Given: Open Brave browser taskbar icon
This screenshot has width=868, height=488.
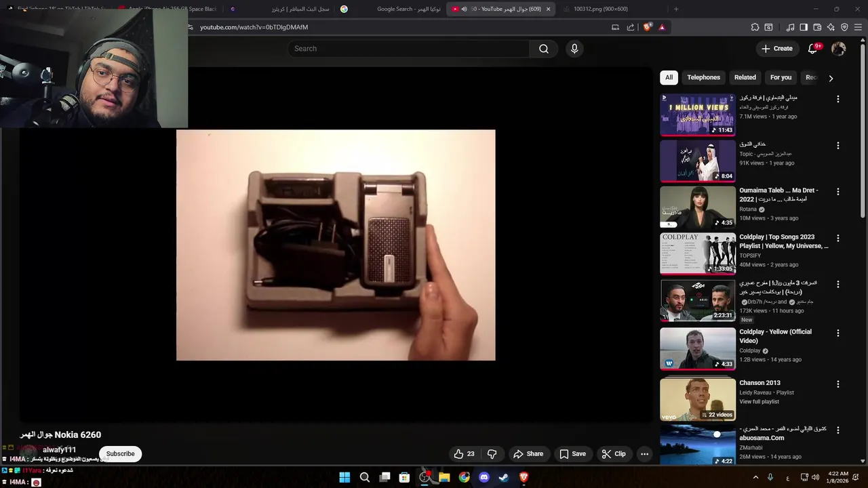Looking at the screenshot, I should pos(524,477).
